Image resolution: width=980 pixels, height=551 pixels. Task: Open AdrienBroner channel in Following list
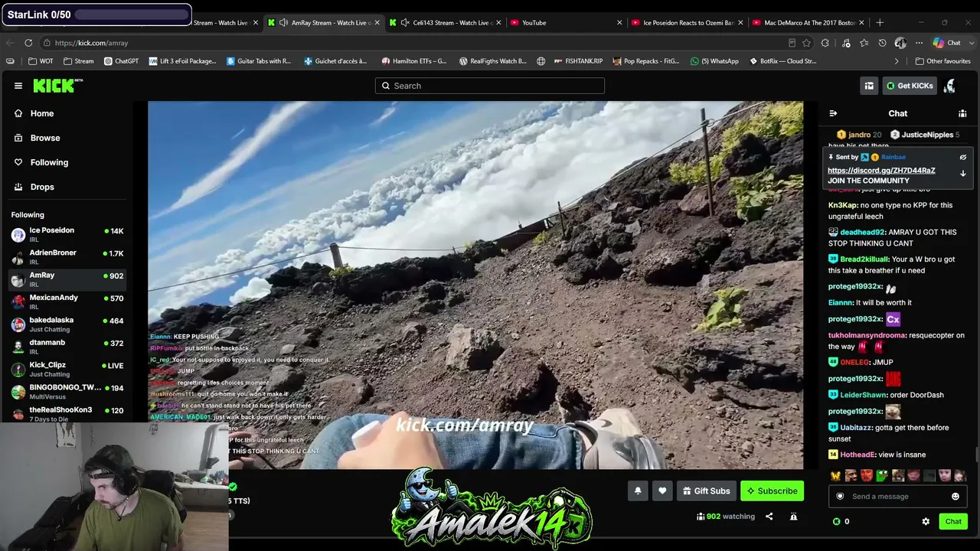pyautogui.click(x=67, y=256)
